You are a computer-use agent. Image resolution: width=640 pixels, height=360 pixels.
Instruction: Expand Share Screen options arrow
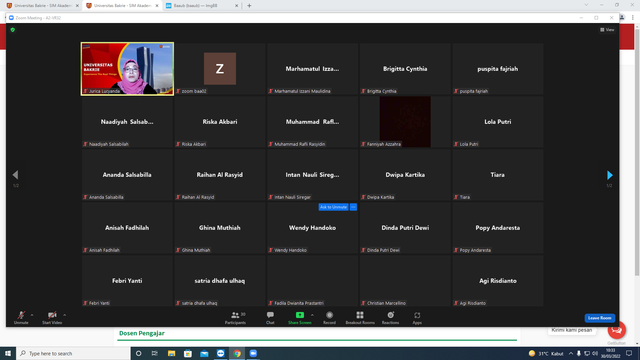[x=312, y=315]
